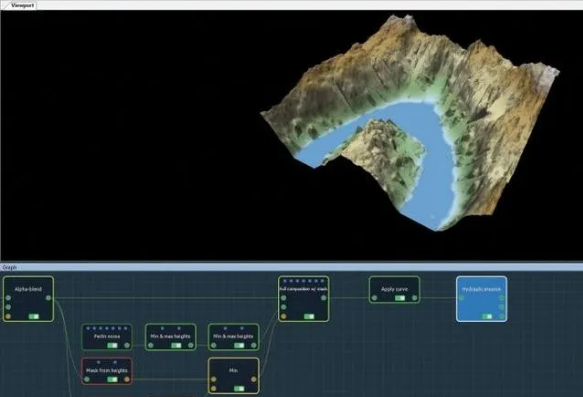The height and width of the screenshot is (397, 583).
Task: Click the output port of Alpha-blend node
Action: [48, 298]
